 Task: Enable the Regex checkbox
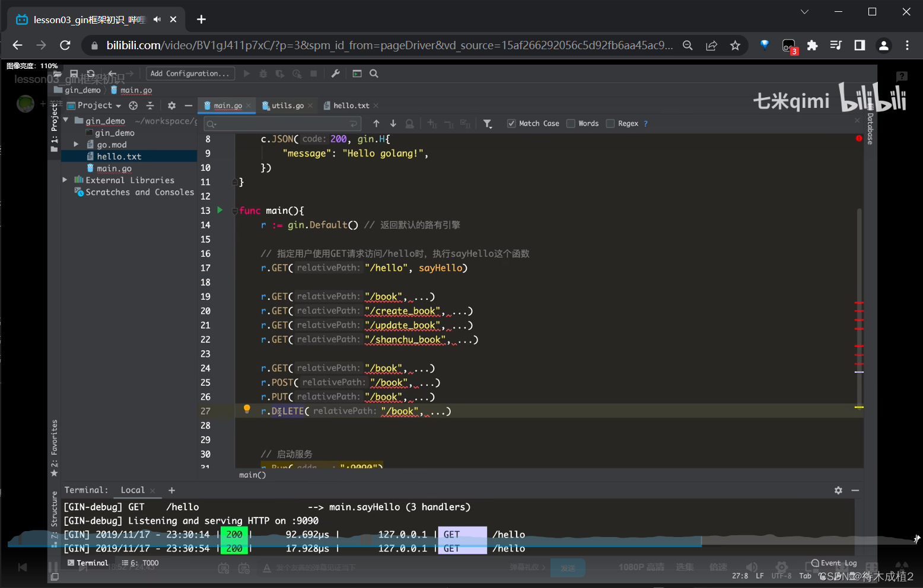pos(610,123)
